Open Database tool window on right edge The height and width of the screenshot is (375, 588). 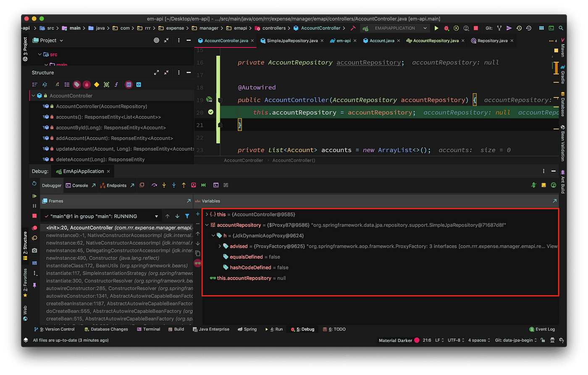tap(562, 104)
